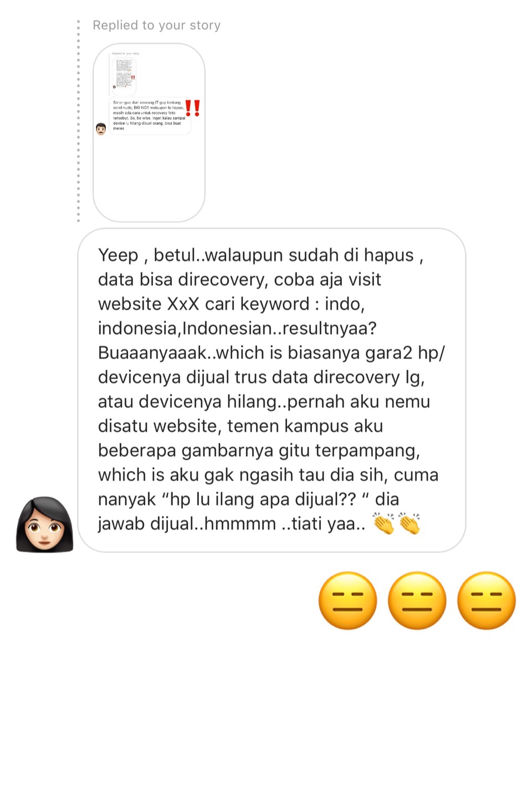Click the empty lower area of story card
Screen dimensions: 532x798
[149, 177]
